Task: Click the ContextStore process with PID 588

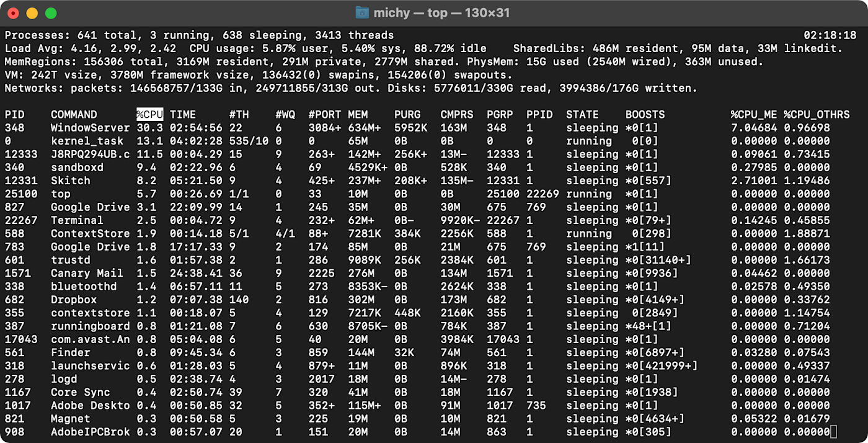Action: click(x=91, y=233)
